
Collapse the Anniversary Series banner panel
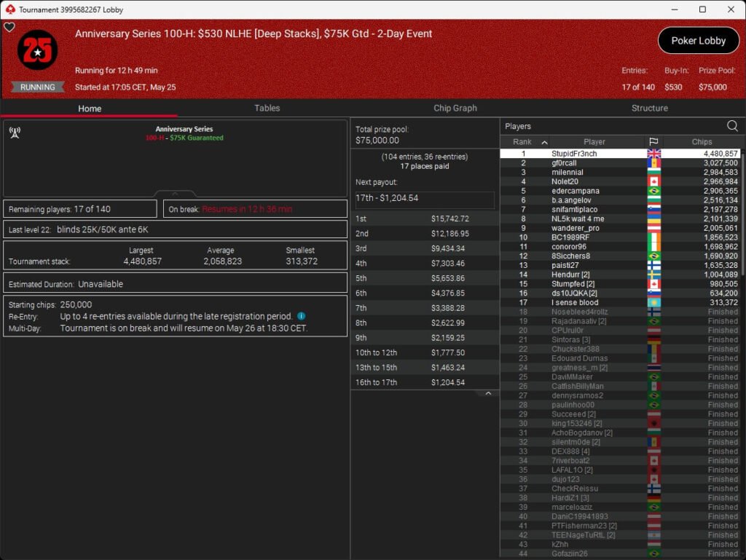[175, 194]
